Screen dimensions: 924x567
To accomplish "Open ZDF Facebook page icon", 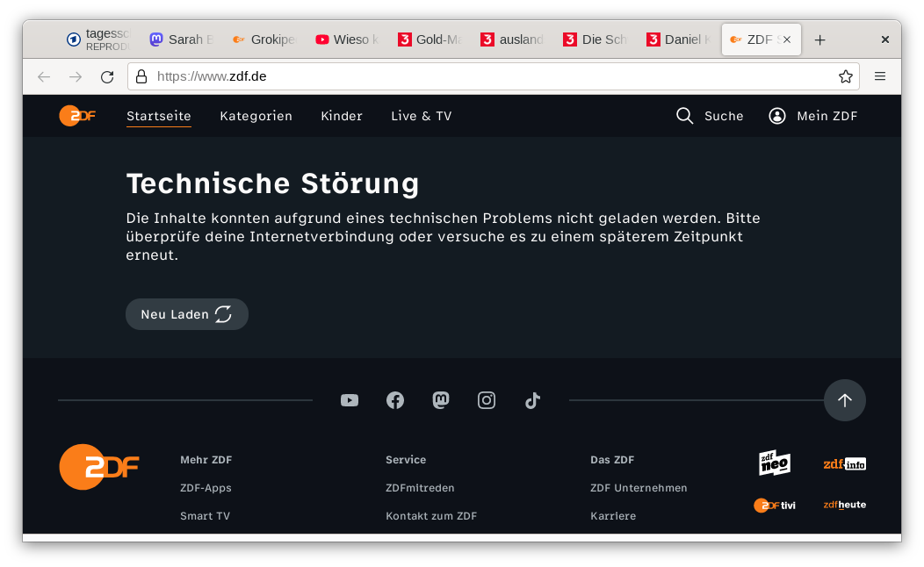I will click(x=395, y=400).
